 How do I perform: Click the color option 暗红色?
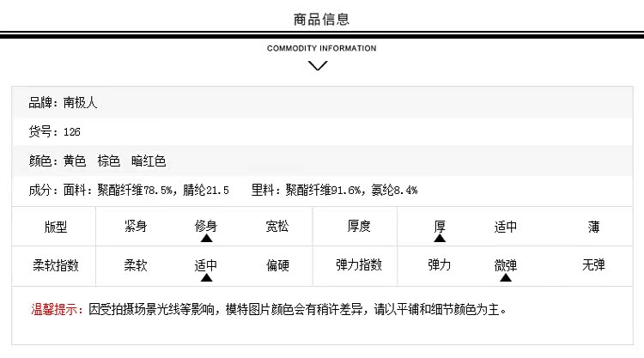tap(149, 161)
